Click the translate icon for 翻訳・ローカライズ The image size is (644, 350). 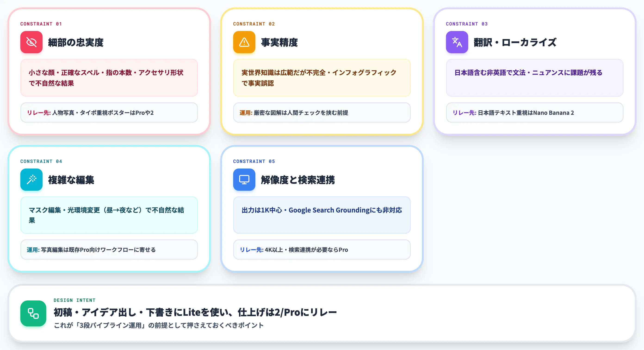[x=457, y=42]
